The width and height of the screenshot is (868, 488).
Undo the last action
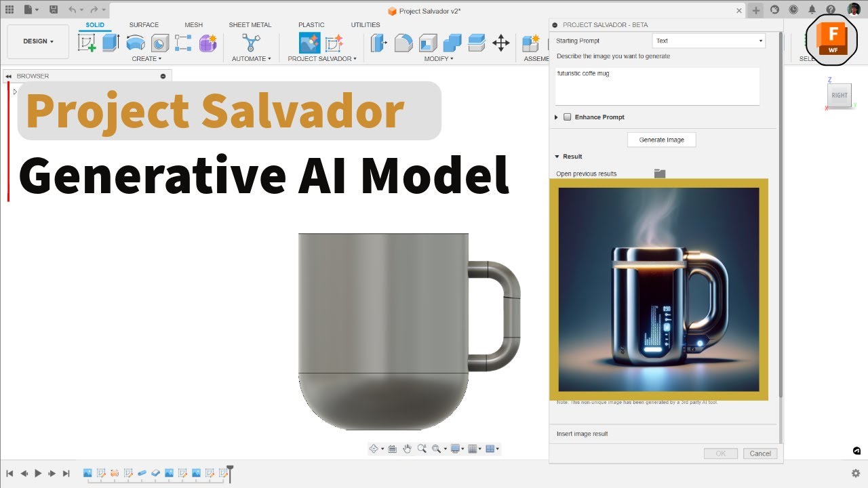coord(72,9)
